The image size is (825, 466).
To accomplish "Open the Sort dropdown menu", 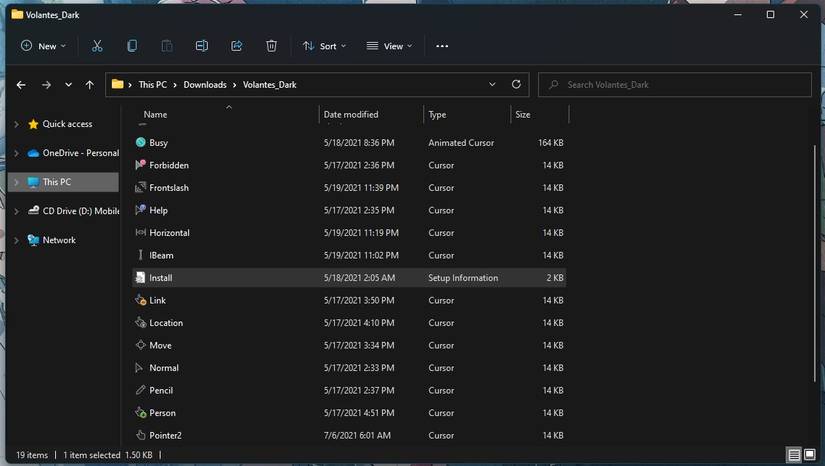I will click(325, 46).
